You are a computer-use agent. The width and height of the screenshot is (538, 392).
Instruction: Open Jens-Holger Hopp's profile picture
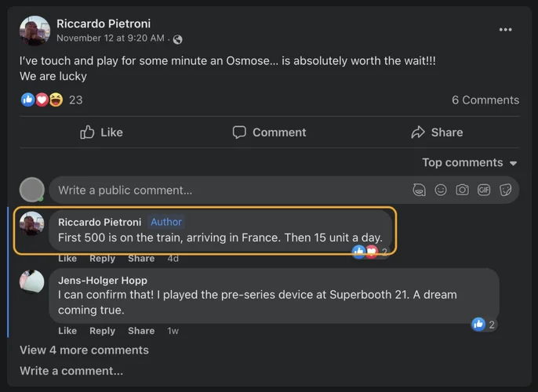coord(32,281)
